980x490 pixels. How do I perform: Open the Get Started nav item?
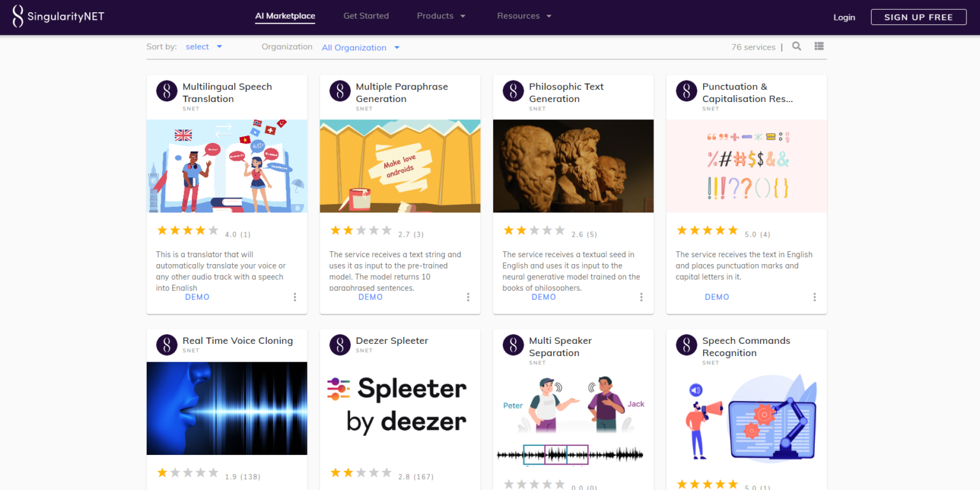click(x=366, y=16)
